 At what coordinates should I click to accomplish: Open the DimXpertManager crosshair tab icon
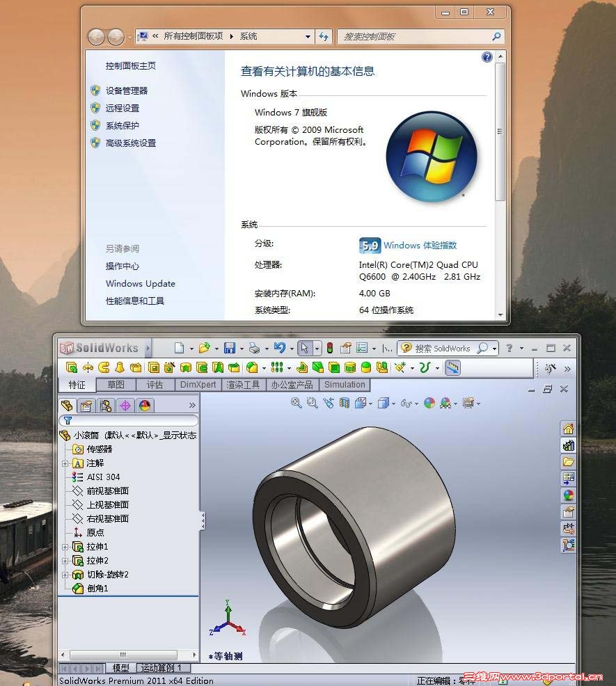click(125, 406)
